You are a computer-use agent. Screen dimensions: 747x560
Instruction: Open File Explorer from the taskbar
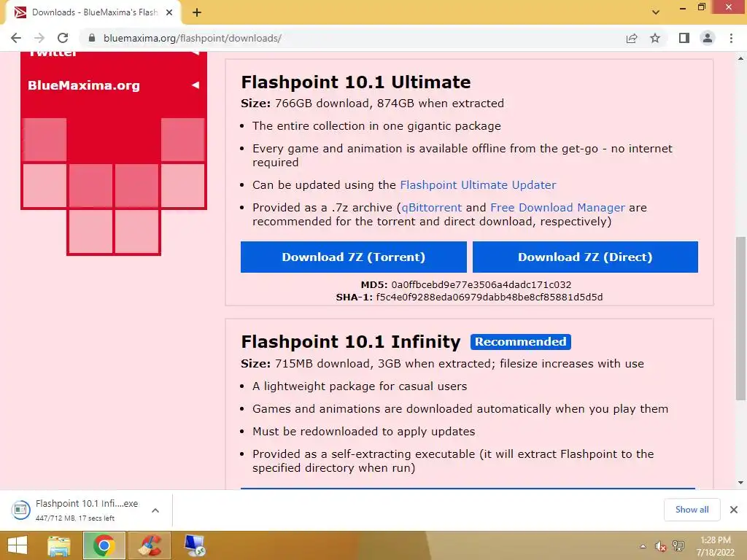point(59,545)
